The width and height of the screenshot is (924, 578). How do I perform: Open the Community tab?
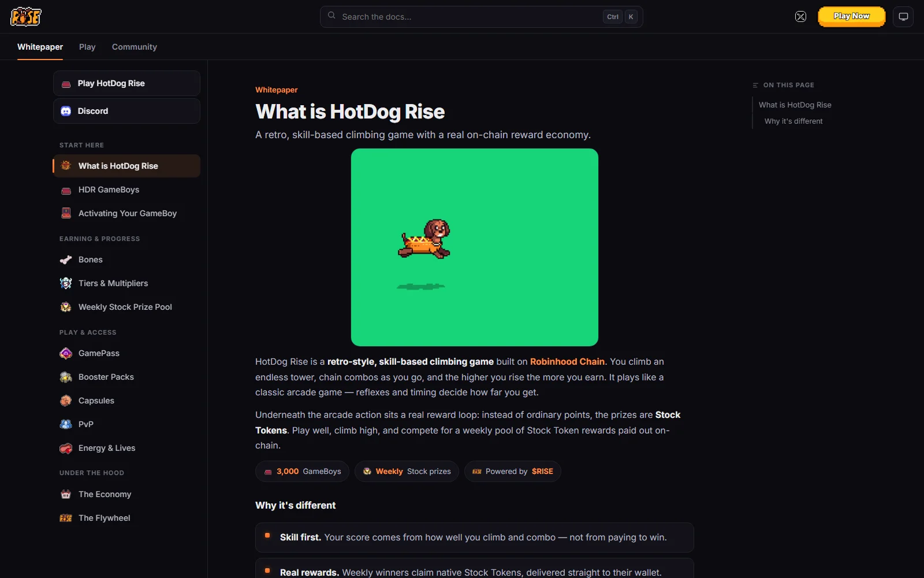pos(135,47)
